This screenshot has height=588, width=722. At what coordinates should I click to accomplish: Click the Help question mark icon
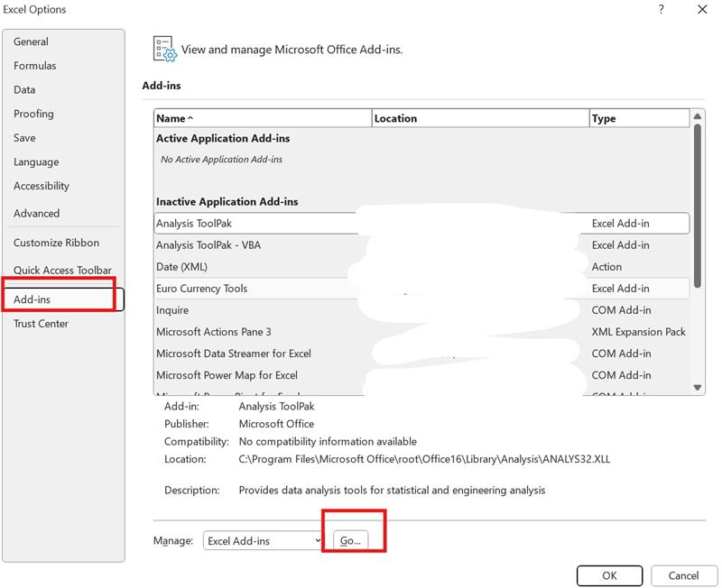pyautogui.click(x=662, y=9)
